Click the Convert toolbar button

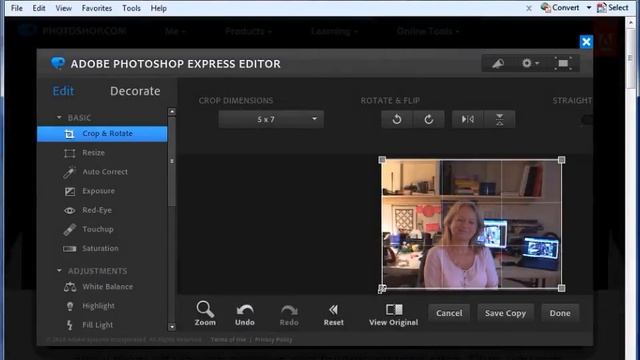pyautogui.click(x=560, y=8)
